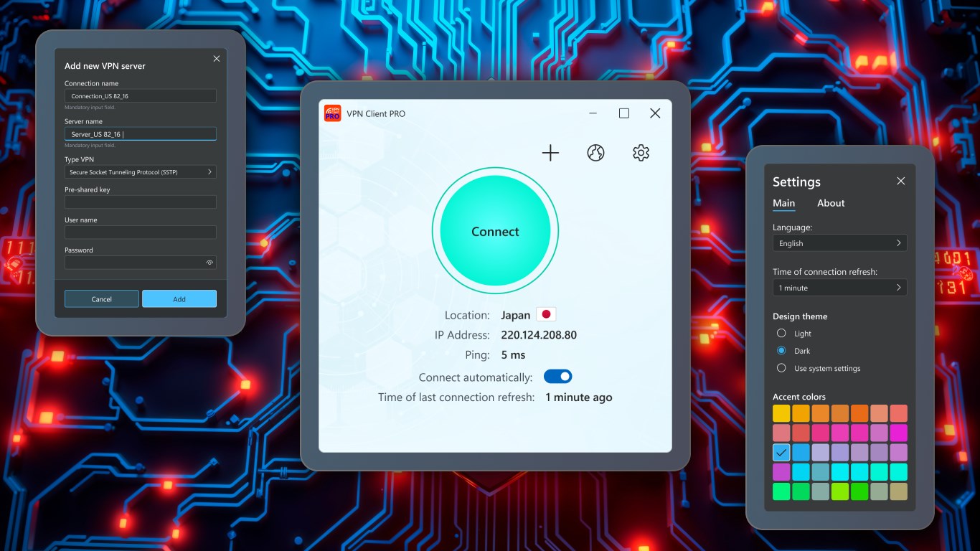Screen dimensions: 980x551
Task: Open the Language dropdown showing English
Action: tap(839, 242)
